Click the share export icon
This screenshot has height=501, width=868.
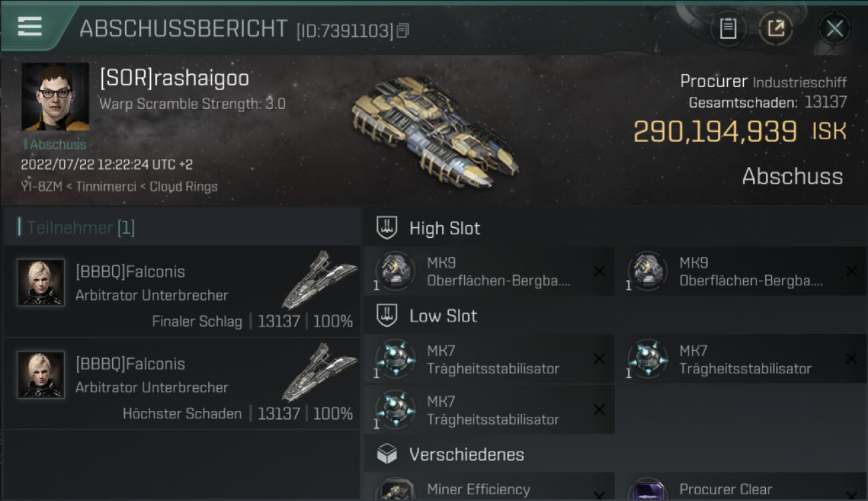[775, 28]
